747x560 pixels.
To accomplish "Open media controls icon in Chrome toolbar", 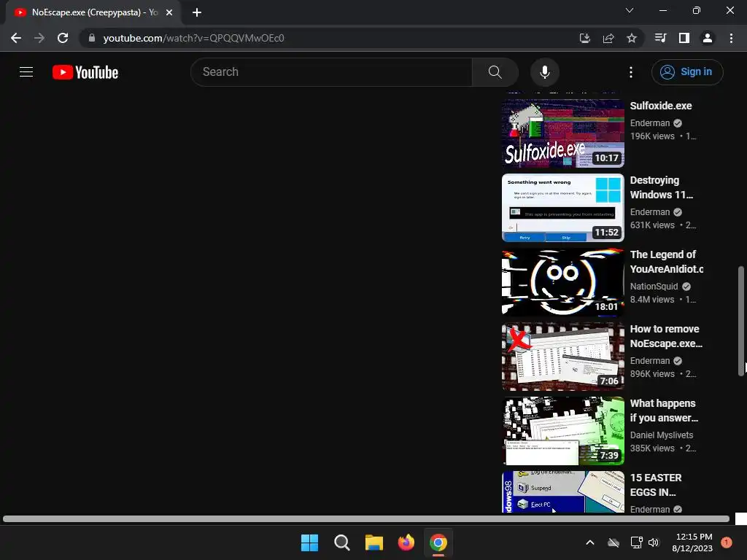I will [660, 38].
